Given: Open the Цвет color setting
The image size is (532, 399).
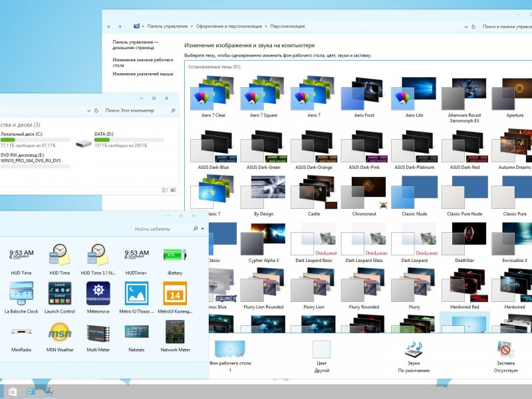Looking at the screenshot, I should click(321, 356).
